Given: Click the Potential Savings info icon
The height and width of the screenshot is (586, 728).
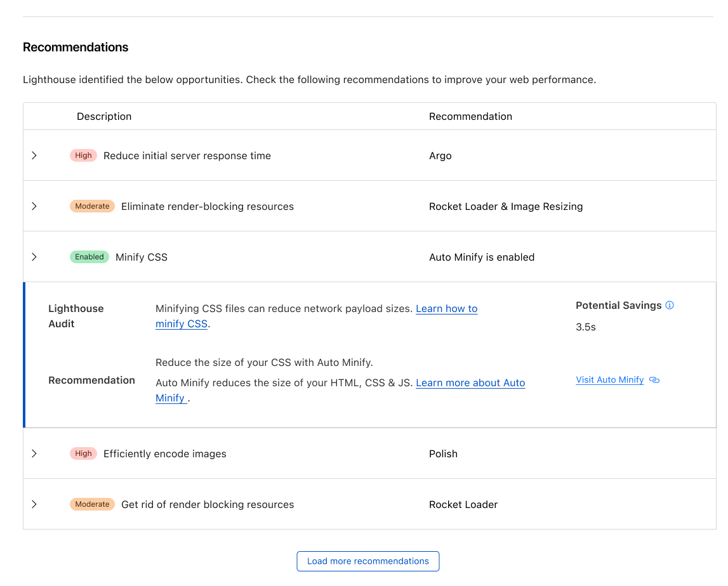Looking at the screenshot, I should click(x=670, y=305).
